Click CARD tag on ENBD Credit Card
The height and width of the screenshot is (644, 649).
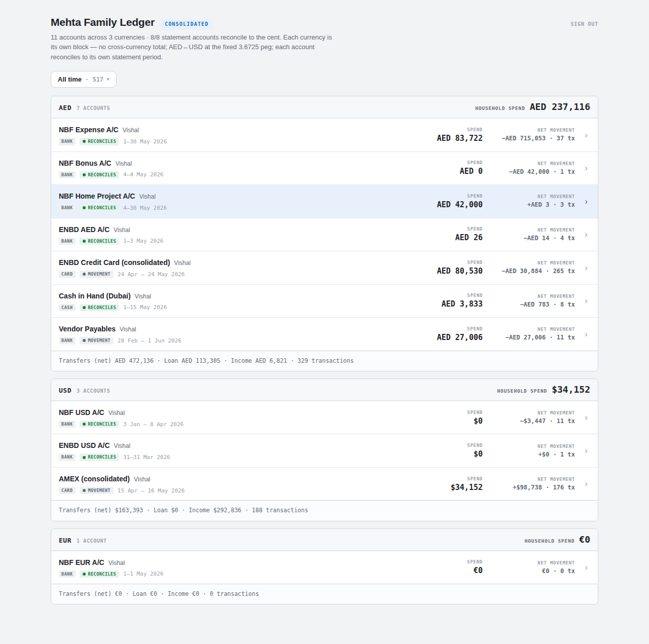(x=67, y=274)
